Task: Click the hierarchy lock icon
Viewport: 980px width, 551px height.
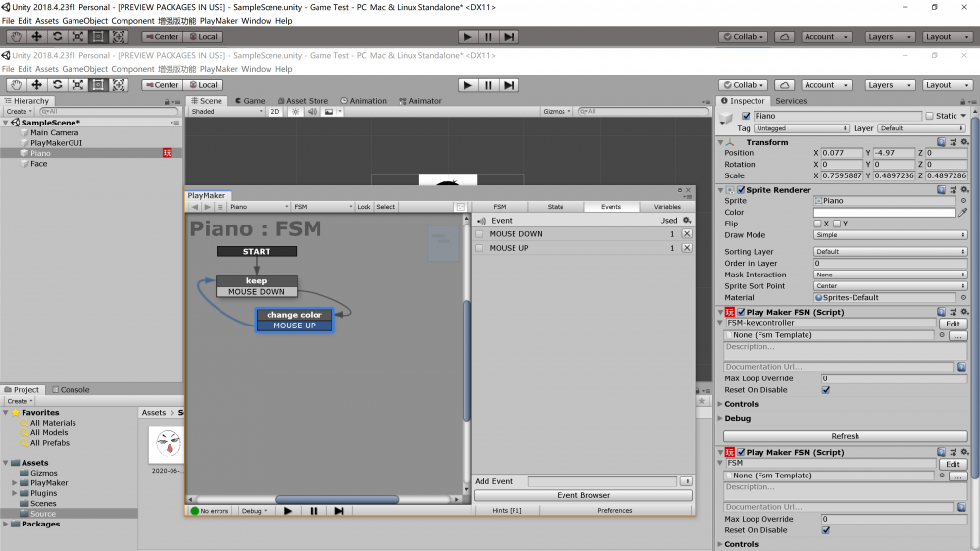Action: pos(167,101)
